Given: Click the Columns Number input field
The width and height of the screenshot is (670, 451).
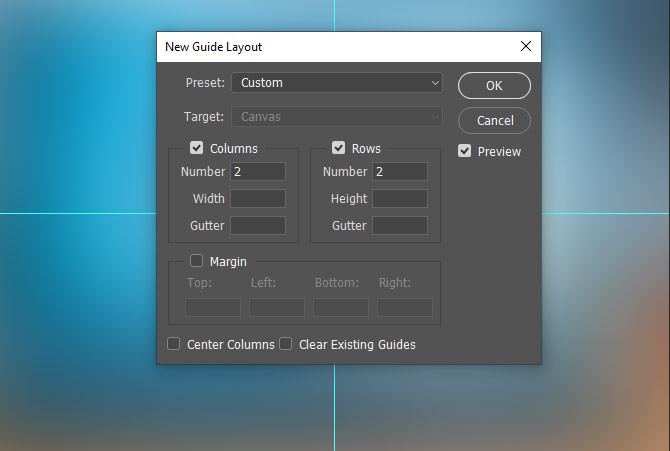Looking at the screenshot, I should 258,172.
